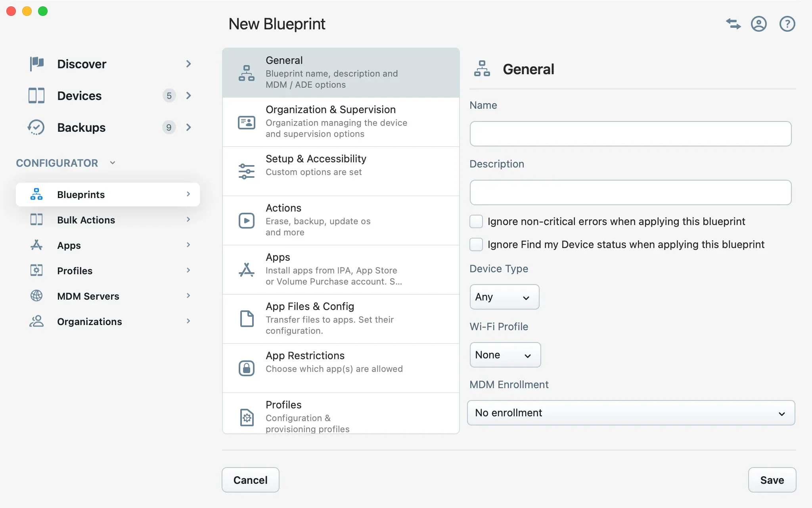Select the Blueprints sidebar icon
Viewport: 812px width, 508px height.
coord(36,194)
